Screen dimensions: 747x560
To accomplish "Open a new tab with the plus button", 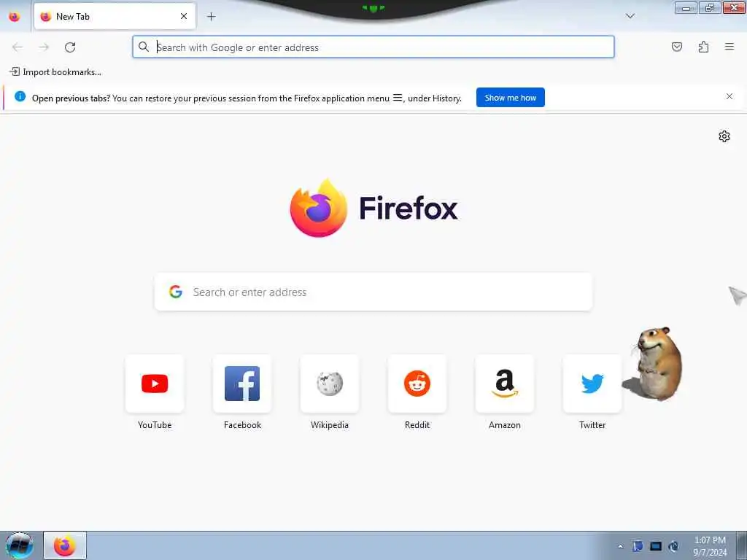I will pos(211,17).
